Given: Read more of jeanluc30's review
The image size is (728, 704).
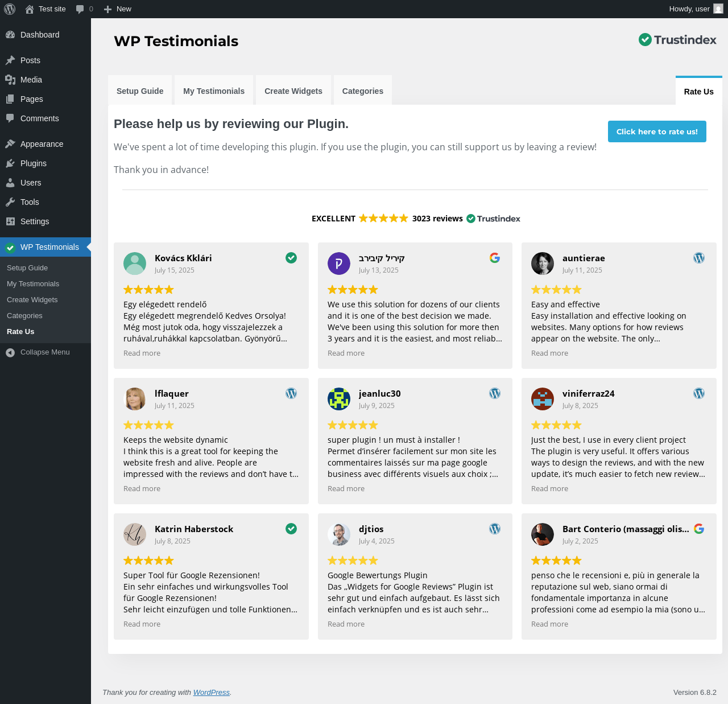Looking at the screenshot, I should tap(346, 489).
